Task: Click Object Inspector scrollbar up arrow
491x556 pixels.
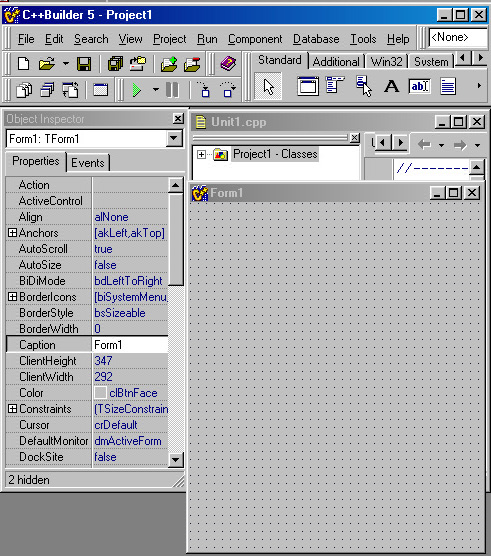Action: tap(176, 185)
